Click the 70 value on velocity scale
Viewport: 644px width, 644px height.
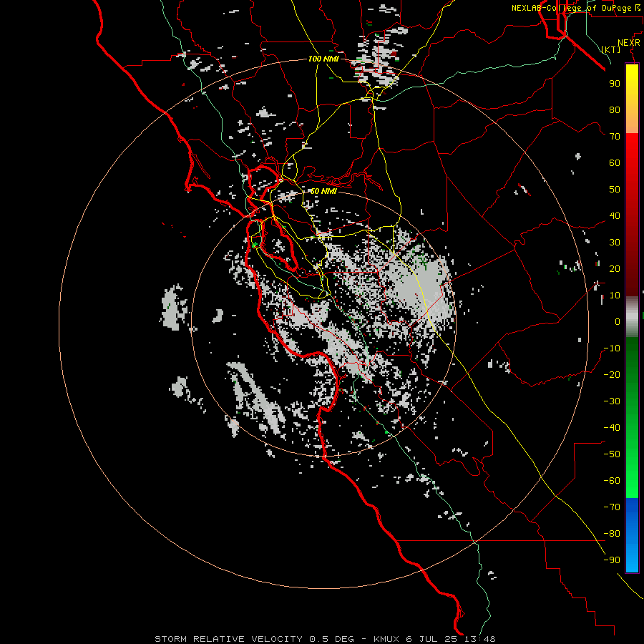click(x=615, y=137)
